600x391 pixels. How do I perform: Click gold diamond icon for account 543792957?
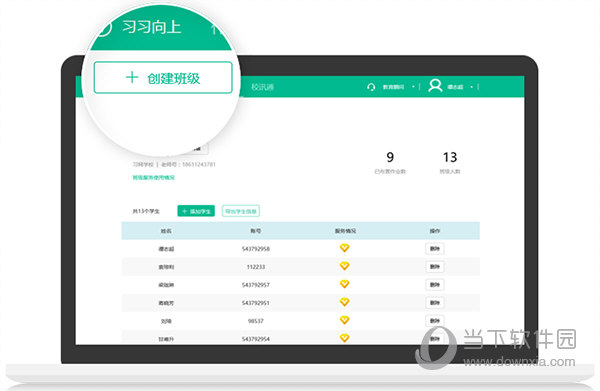click(x=344, y=284)
